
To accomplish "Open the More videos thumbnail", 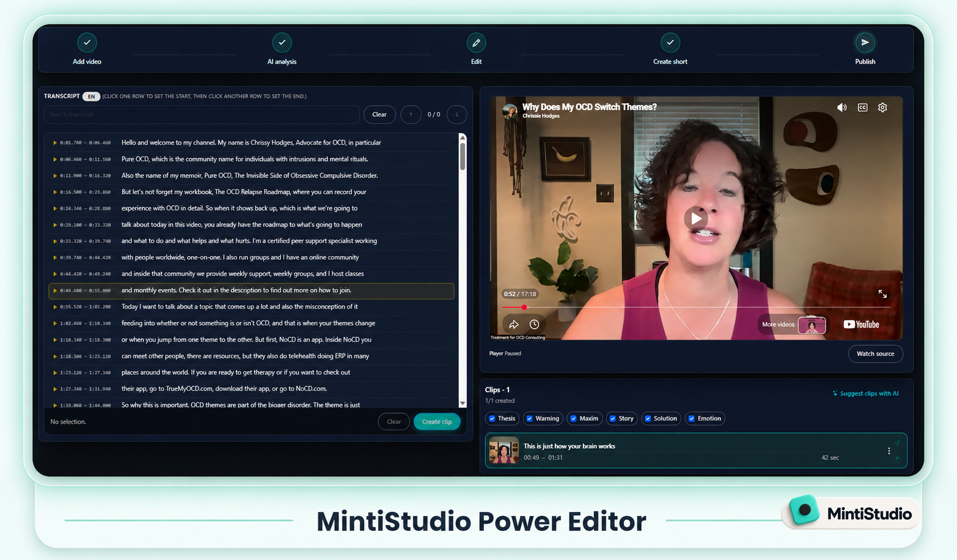I will point(812,325).
